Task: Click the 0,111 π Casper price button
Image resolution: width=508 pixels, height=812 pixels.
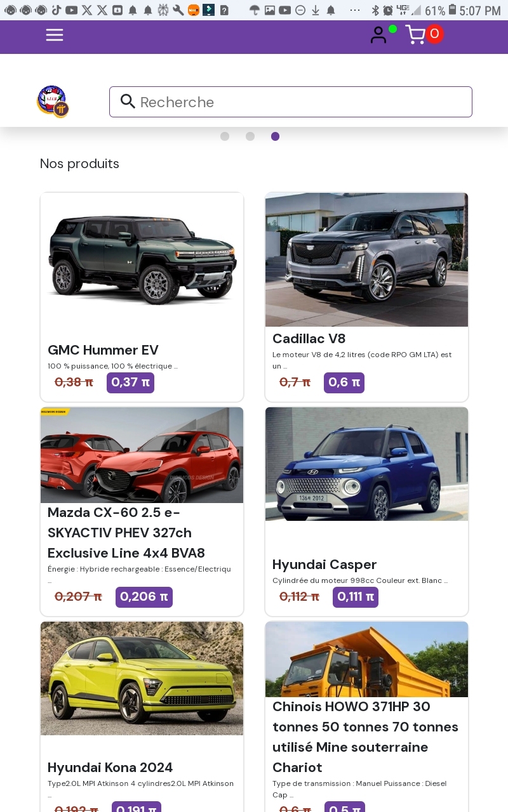Action: click(x=355, y=597)
